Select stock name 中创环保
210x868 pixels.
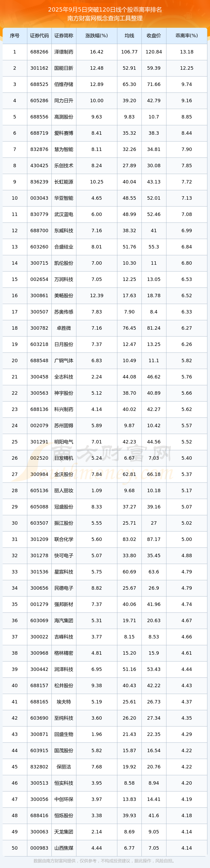tap(64, 799)
